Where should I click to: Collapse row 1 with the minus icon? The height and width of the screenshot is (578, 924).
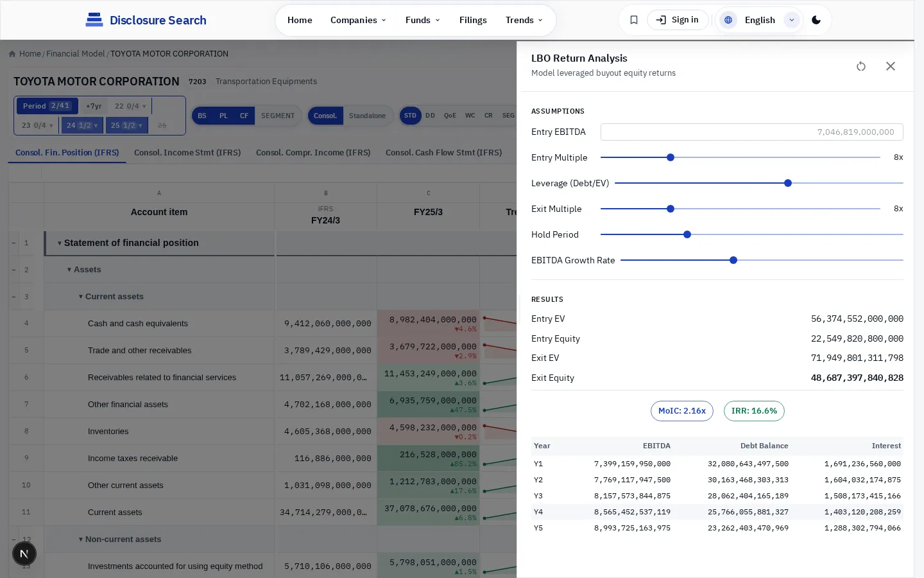point(13,243)
